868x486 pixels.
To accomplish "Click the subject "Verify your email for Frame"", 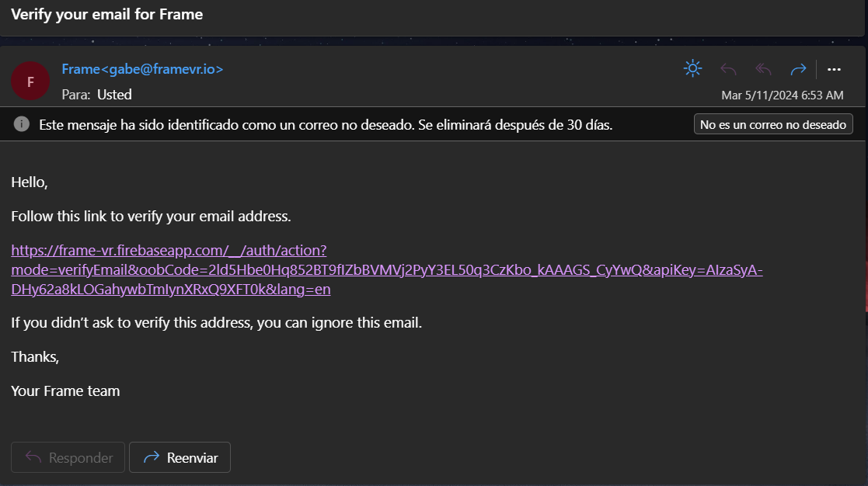I will pyautogui.click(x=106, y=14).
